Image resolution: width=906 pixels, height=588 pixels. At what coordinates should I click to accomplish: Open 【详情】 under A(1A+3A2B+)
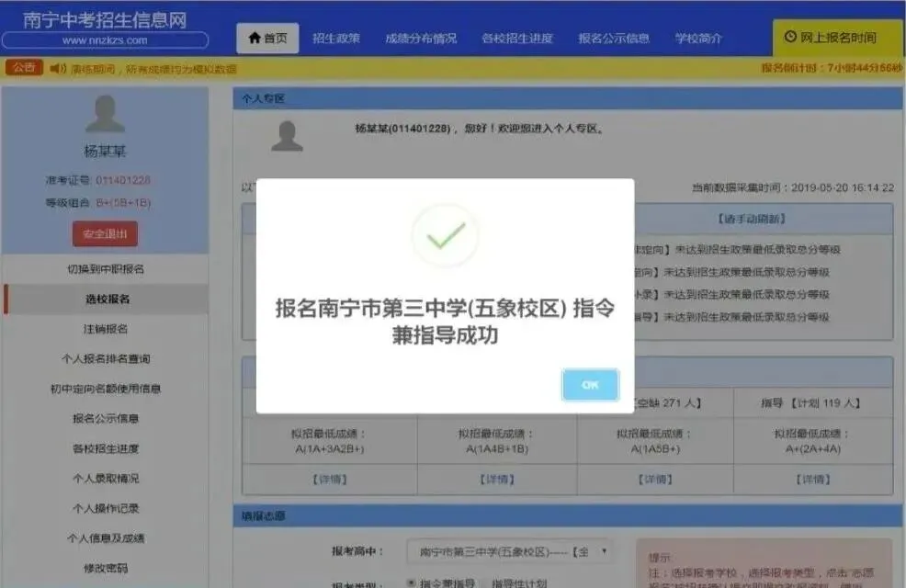(x=329, y=480)
